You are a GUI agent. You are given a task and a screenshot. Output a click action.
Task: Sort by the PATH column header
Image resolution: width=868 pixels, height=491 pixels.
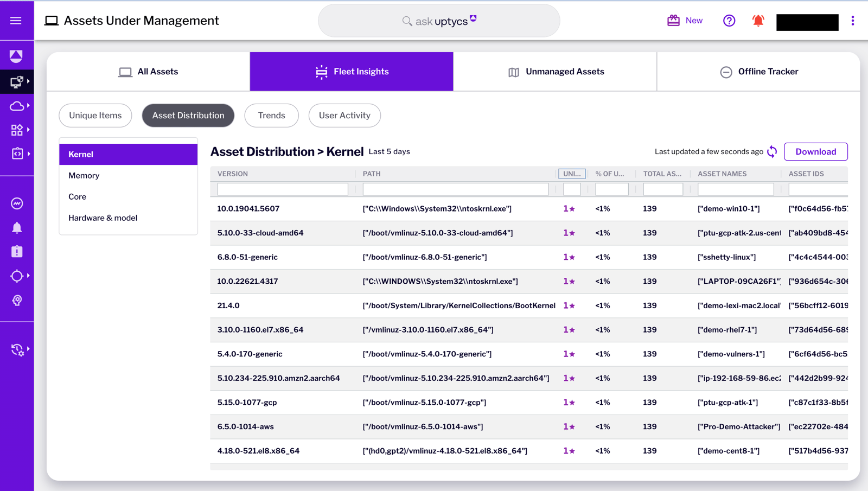372,174
